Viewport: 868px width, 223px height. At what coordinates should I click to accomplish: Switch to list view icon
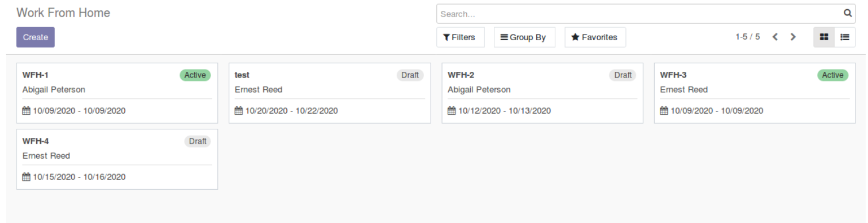coord(844,37)
